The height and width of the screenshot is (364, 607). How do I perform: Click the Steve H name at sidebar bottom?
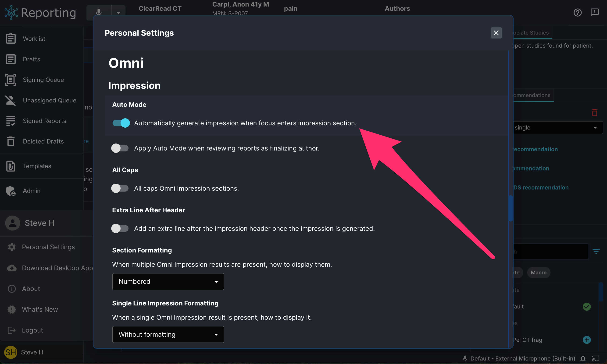(32, 352)
